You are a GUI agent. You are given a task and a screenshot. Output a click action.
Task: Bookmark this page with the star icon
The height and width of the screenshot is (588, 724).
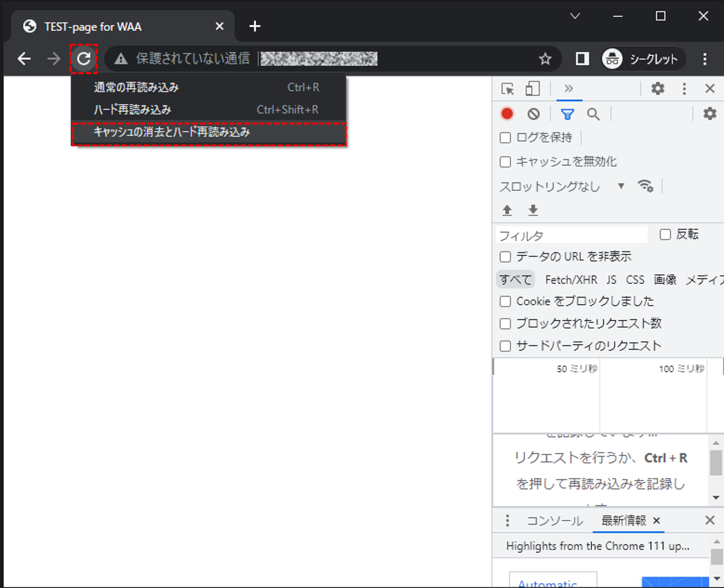(x=545, y=59)
